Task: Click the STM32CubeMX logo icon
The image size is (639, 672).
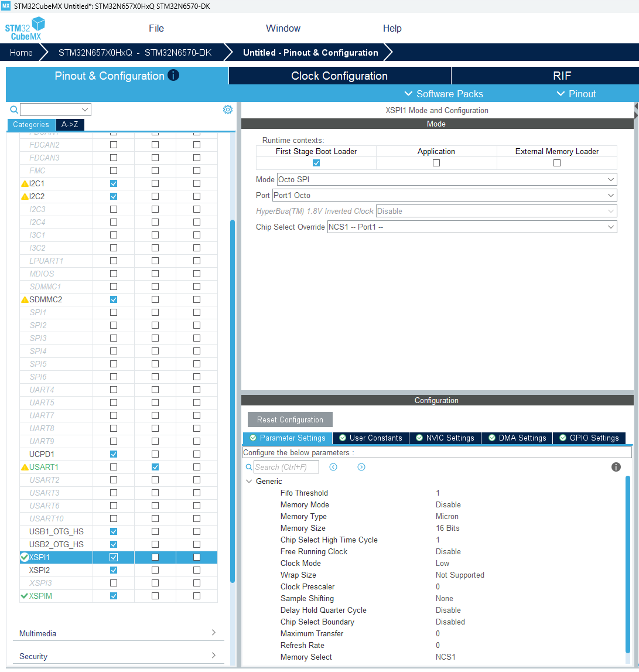Action: tap(25, 29)
